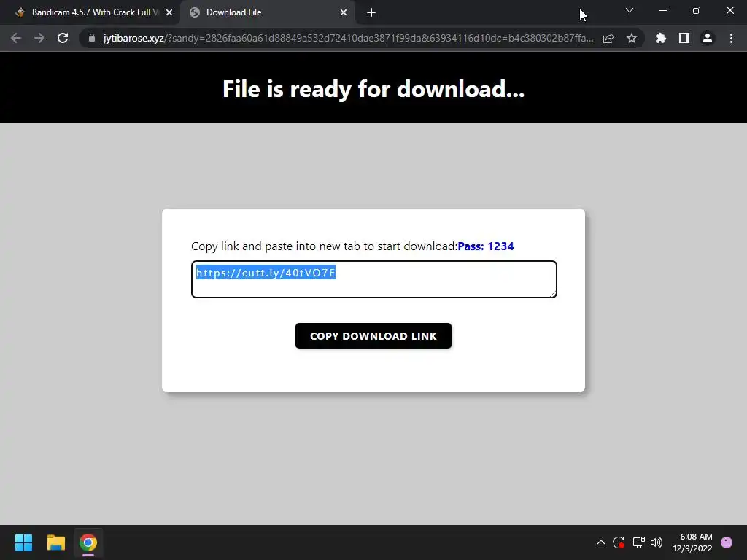Image resolution: width=747 pixels, height=560 pixels.
Task: Click the Pass: 1234 text
Action: (485, 246)
